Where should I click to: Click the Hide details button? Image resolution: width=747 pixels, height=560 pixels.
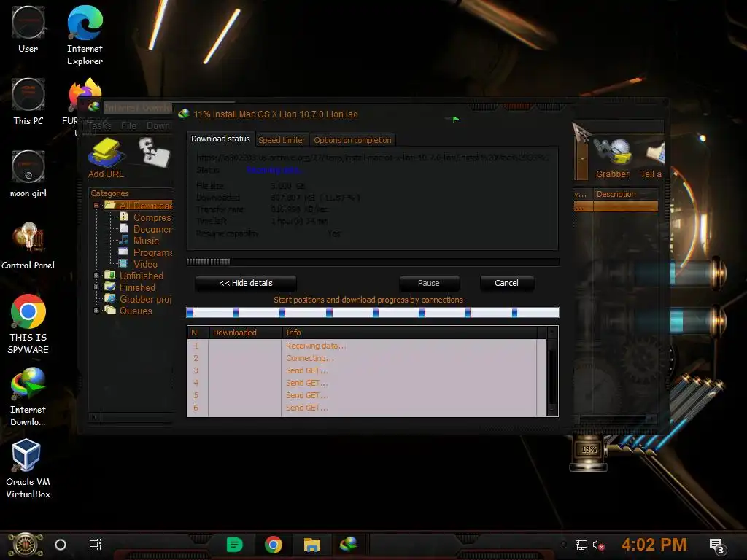tap(246, 284)
